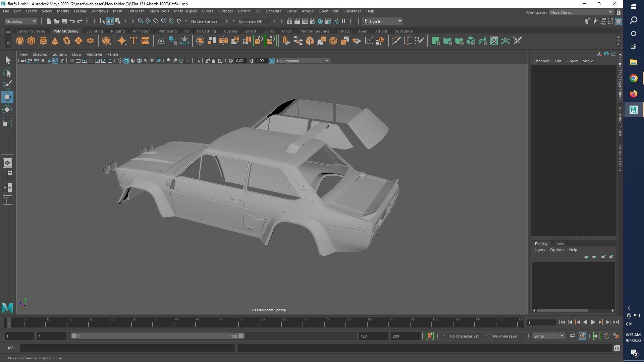Open the 24 fps frame rate dropdown

pos(549,336)
